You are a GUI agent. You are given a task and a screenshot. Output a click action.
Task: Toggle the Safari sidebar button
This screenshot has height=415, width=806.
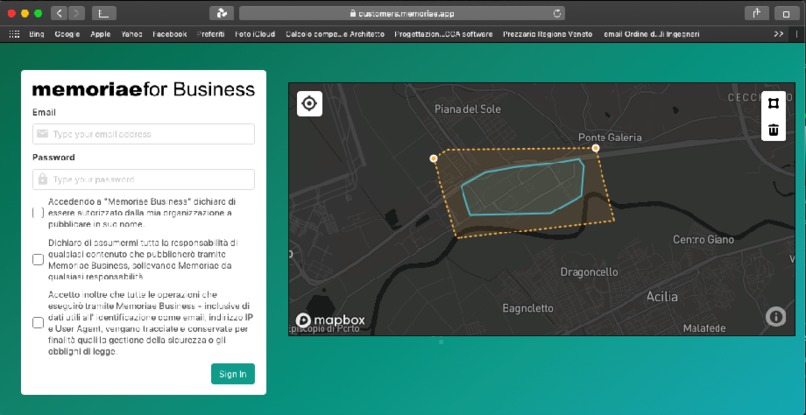pos(104,13)
